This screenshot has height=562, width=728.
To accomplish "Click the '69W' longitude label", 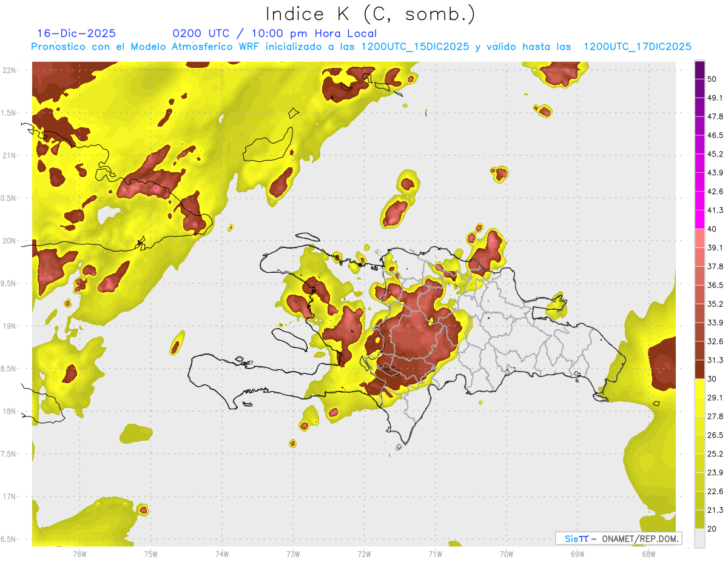I will point(578,554).
